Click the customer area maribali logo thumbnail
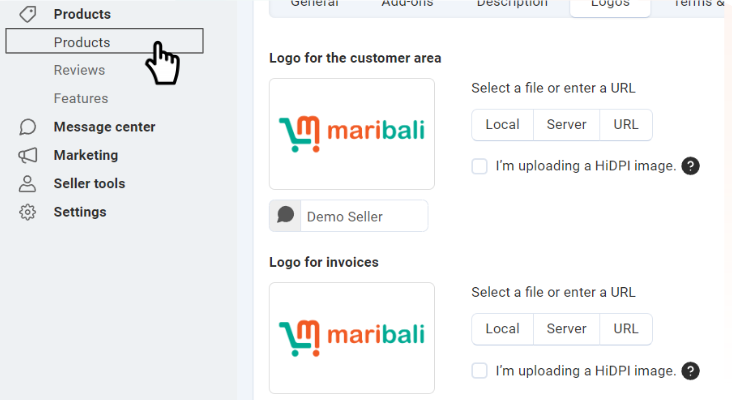 click(x=351, y=134)
